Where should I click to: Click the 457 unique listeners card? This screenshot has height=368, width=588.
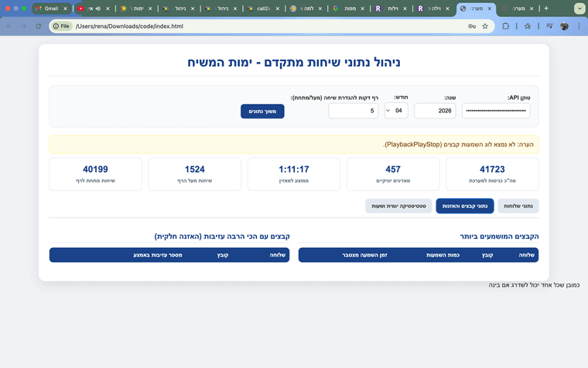pyautogui.click(x=393, y=174)
